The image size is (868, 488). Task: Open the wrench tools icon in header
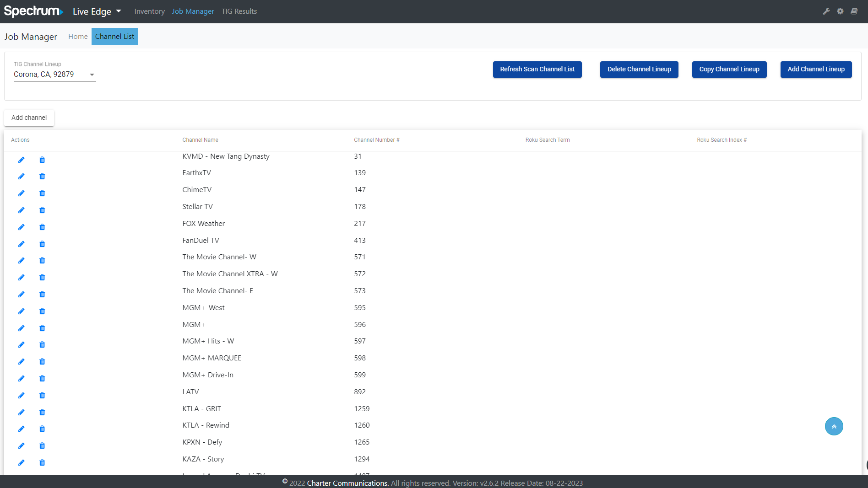(826, 11)
